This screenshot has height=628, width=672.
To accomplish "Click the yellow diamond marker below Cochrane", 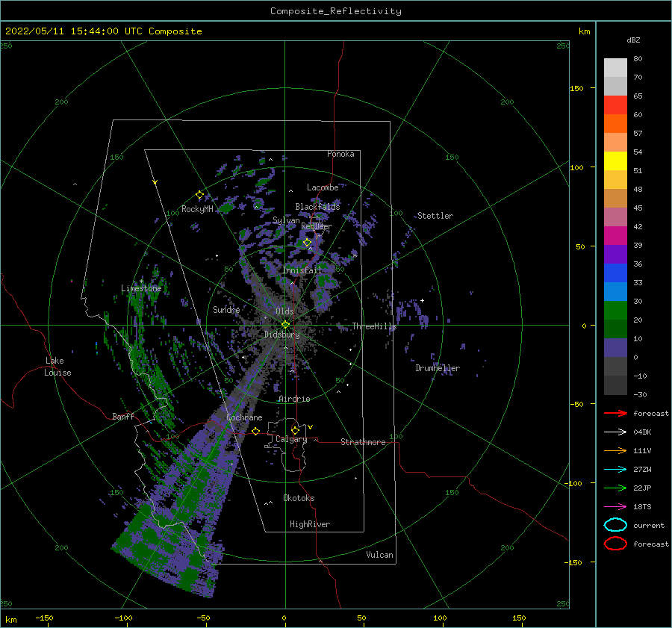I will [x=256, y=431].
